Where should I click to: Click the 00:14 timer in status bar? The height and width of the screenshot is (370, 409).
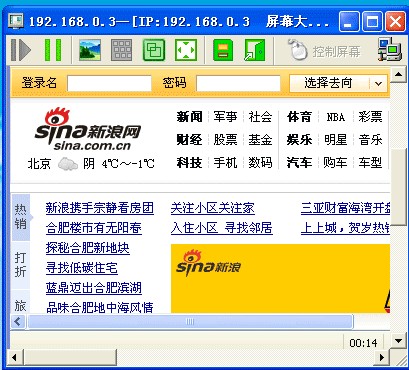pos(363,343)
